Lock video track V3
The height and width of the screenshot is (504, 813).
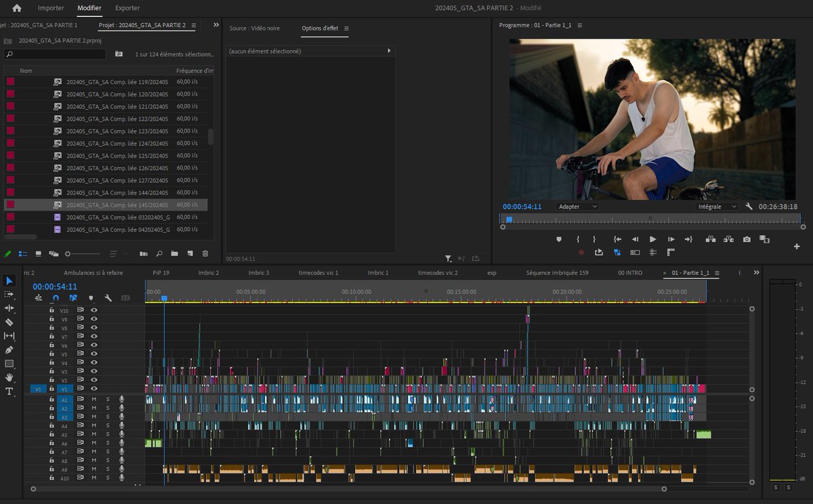(51, 371)
